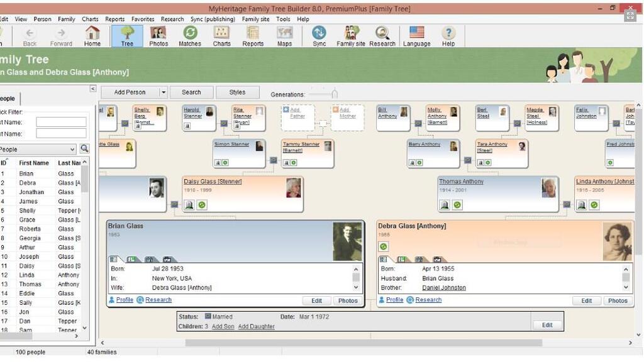Open the Add Person dropdown arrow
Image resolution: width=644 pixels, height=362 pixels.
coord(165,92)
